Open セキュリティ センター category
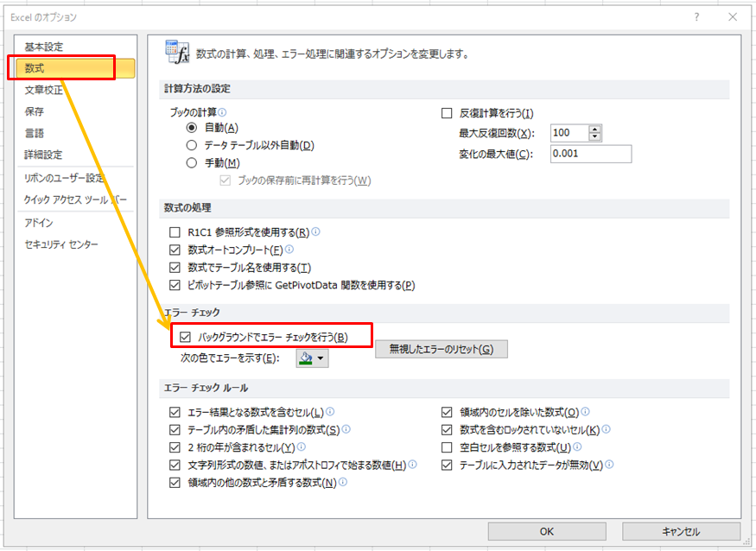 [x=74, y=244]
